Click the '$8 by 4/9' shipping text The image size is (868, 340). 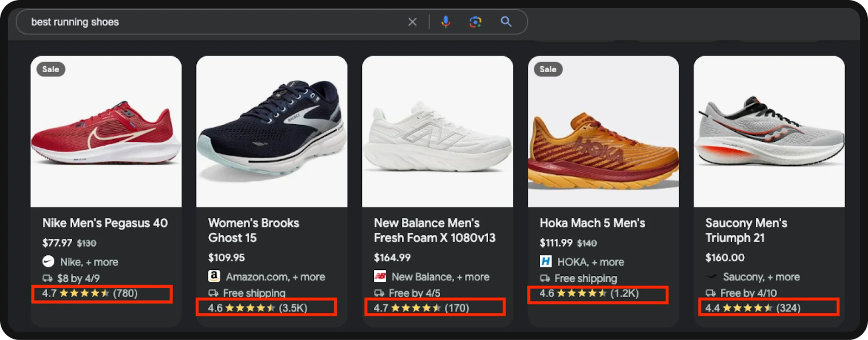click(79, 278)
